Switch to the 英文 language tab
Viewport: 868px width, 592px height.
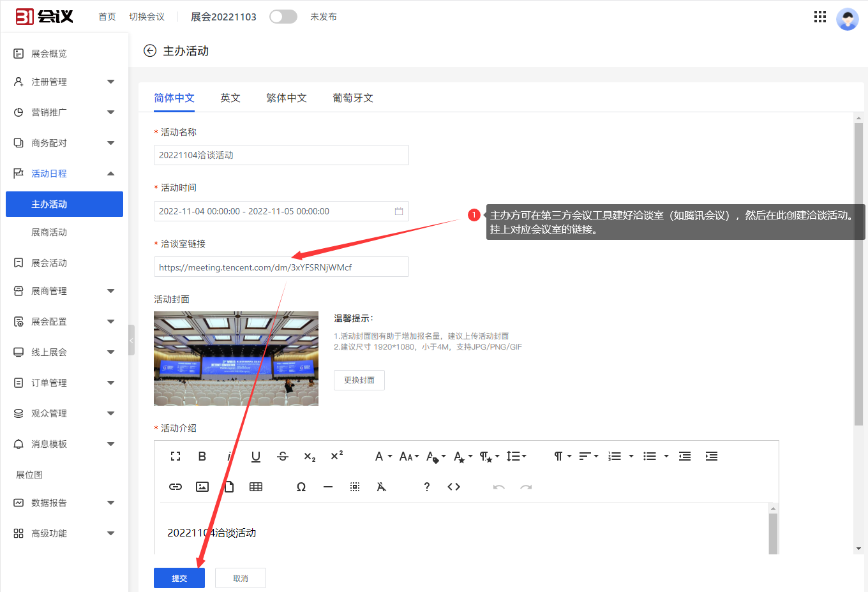tap(230, 98)
